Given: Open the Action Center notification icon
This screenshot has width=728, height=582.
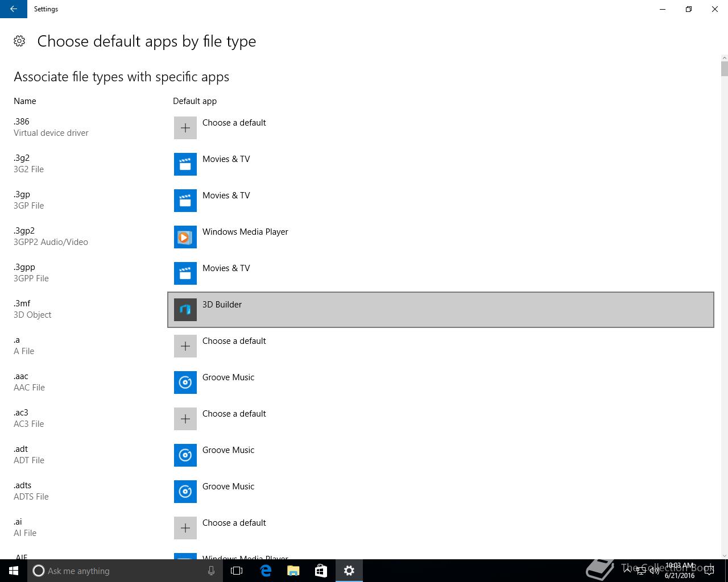Looking at the screenshot, I should [x=709, y=571].
